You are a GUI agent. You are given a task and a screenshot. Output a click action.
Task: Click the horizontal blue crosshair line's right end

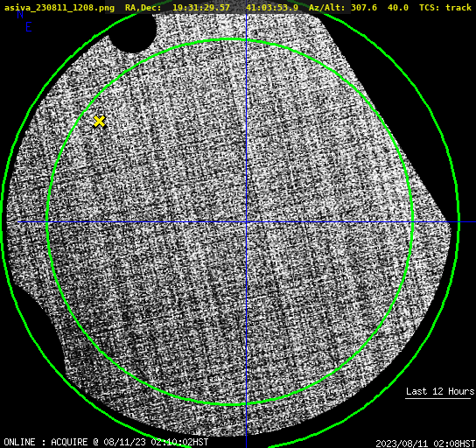467,222
